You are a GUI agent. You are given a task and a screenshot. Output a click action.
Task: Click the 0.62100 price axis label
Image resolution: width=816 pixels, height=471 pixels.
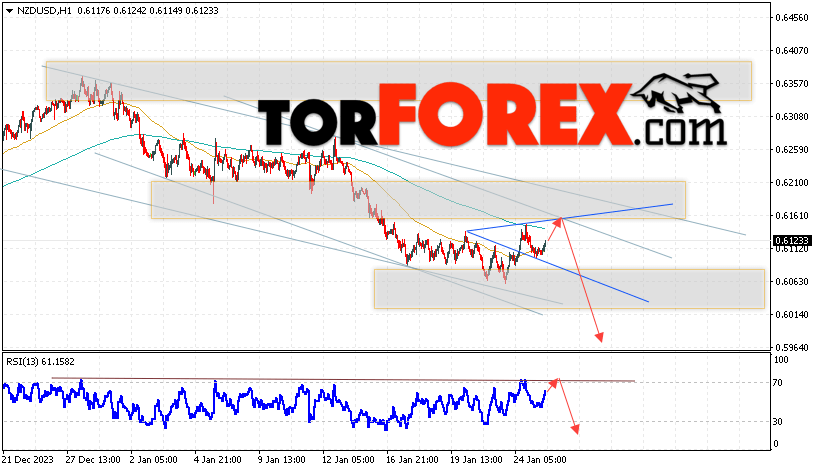pyautogui.click(x=792, y=183)
